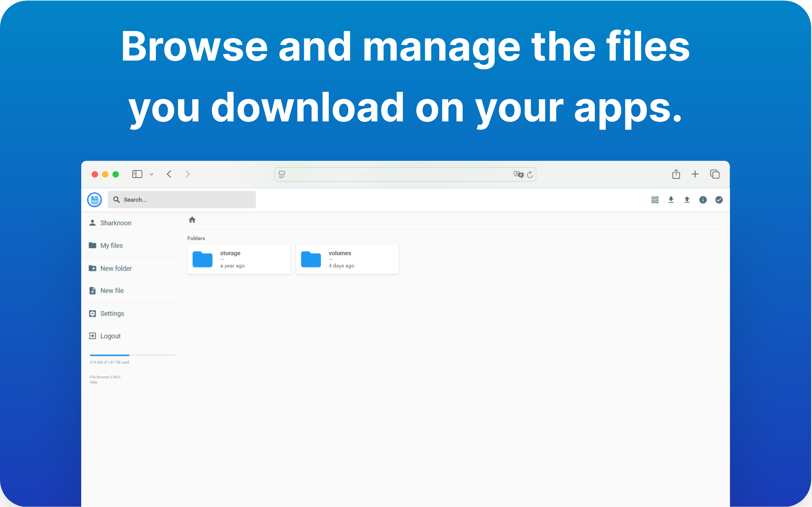The width and height of the screenshot is (812, 507).
Task: Click the Safari share icon
Action: 676,174
